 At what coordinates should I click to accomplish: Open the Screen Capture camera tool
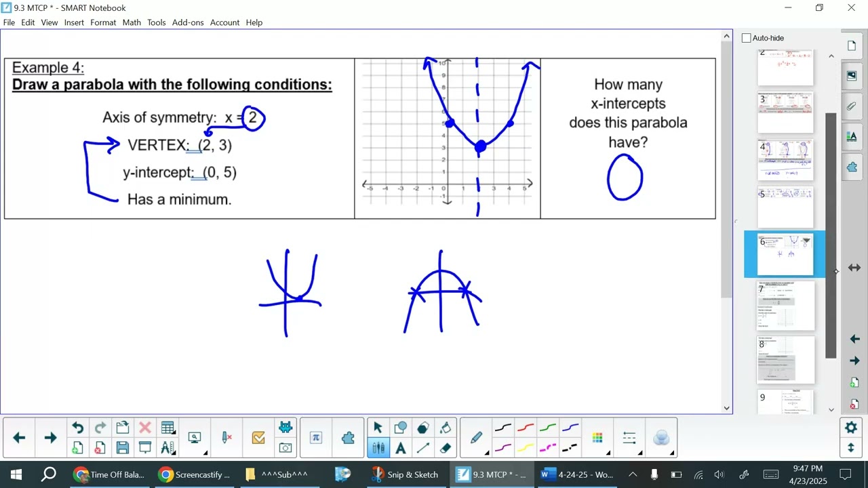coord(285,448)
